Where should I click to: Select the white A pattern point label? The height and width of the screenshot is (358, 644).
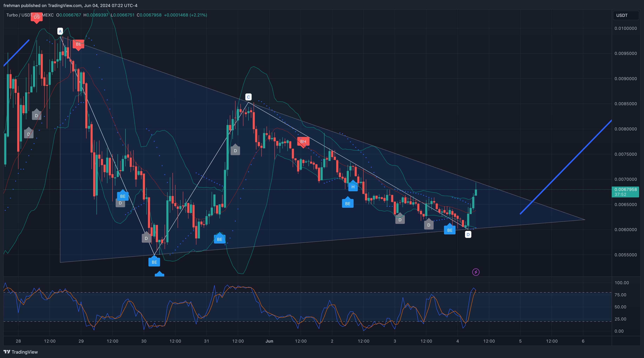(x=60, y=31)
